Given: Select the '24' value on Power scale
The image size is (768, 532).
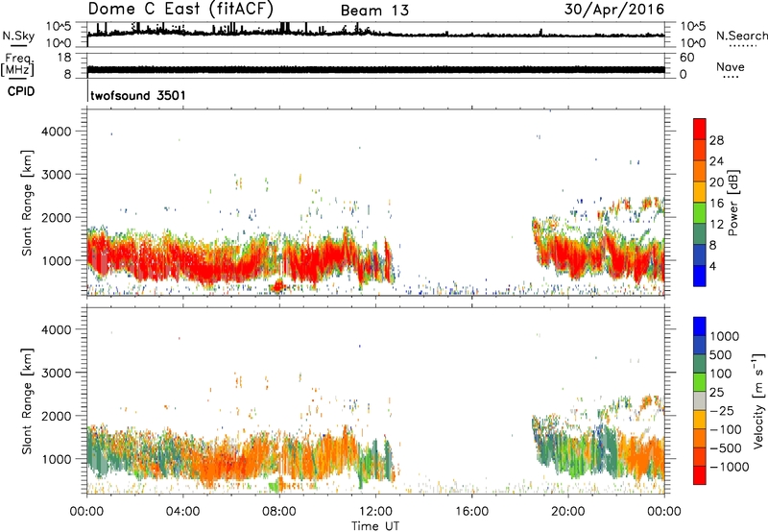Looking at the screenshot, I should [716, 161].
